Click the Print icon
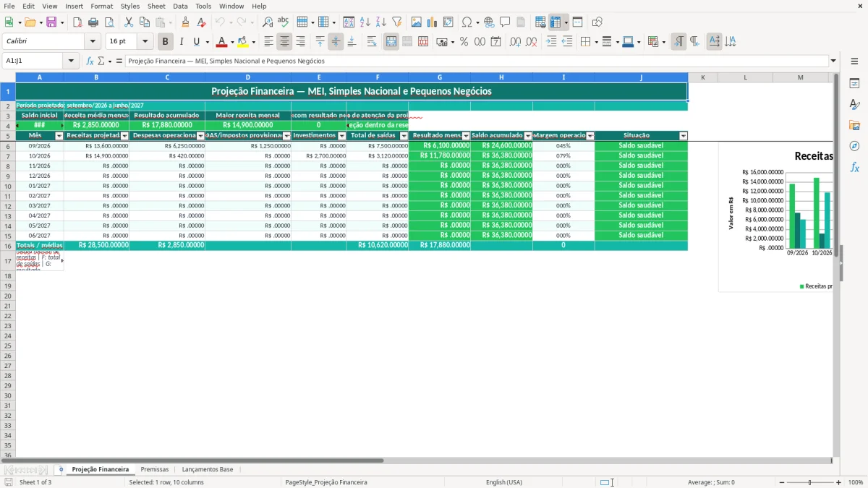The height and width of the screenshot is (488, 868). pos(93,22)
